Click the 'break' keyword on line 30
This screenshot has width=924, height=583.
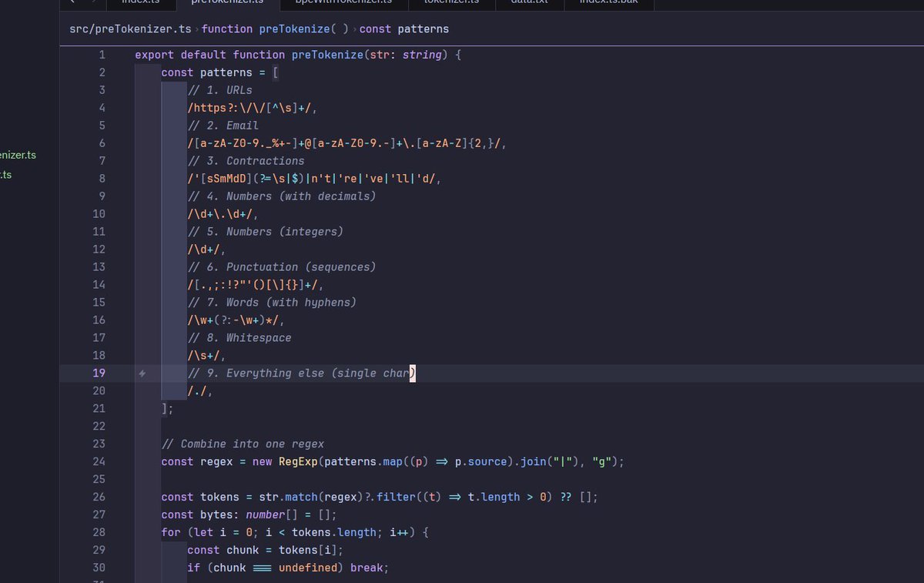(366, 568)
